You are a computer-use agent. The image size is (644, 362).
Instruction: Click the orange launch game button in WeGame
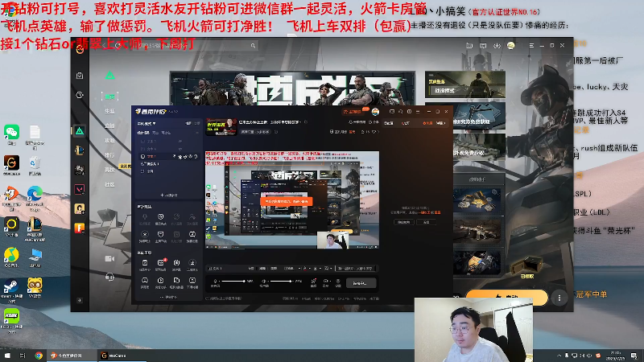pyautogui.click(x=506, y=297)
